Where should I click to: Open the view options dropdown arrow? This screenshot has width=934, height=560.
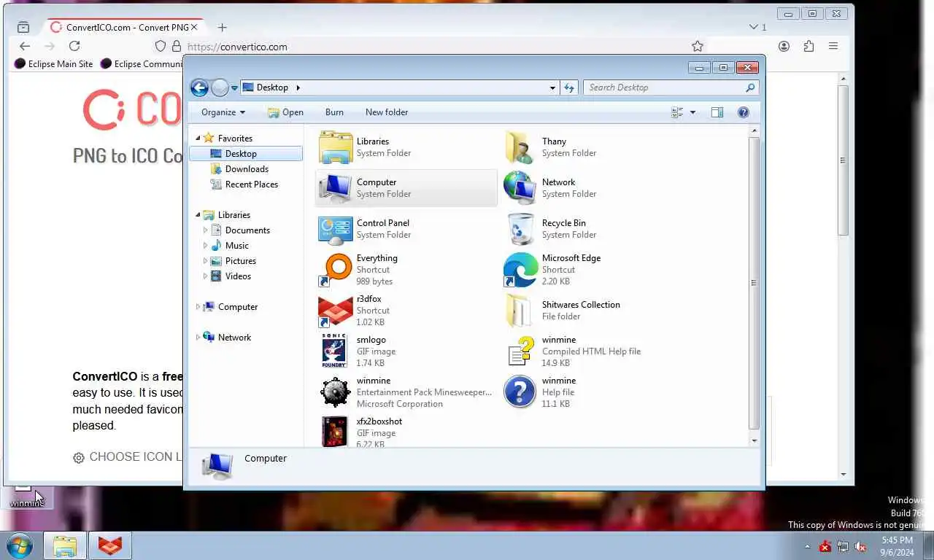[692, 112]
